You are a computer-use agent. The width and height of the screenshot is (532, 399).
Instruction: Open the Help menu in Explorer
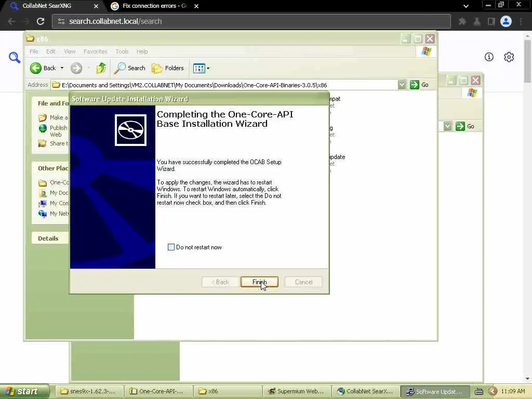tap(142, 51)
